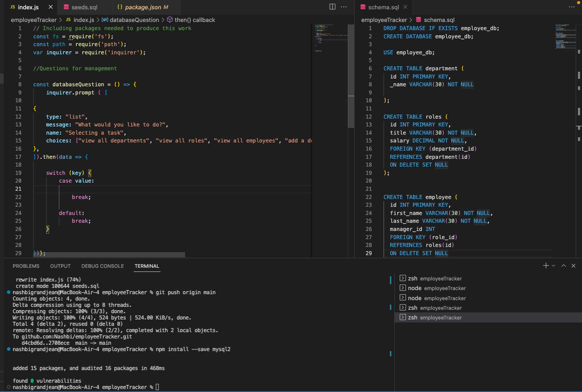Select the node employeeTracker terminal icon
Viewport: 582px width, 392px height.
pos(403,288)
